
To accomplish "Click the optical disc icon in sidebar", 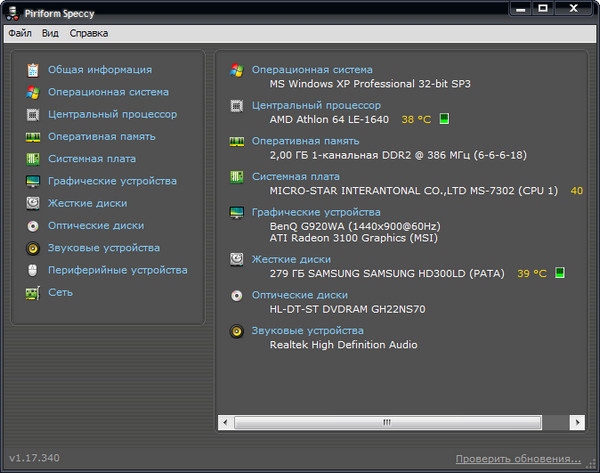I will (x=33, y=226).
